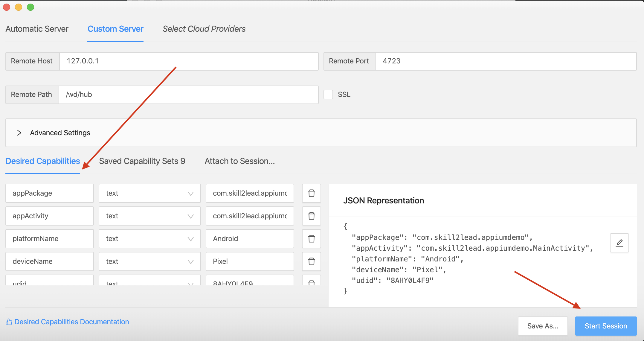Open deviceName type dropdown
This screenshot has width=644, height=341.
[x=149, y=261]
